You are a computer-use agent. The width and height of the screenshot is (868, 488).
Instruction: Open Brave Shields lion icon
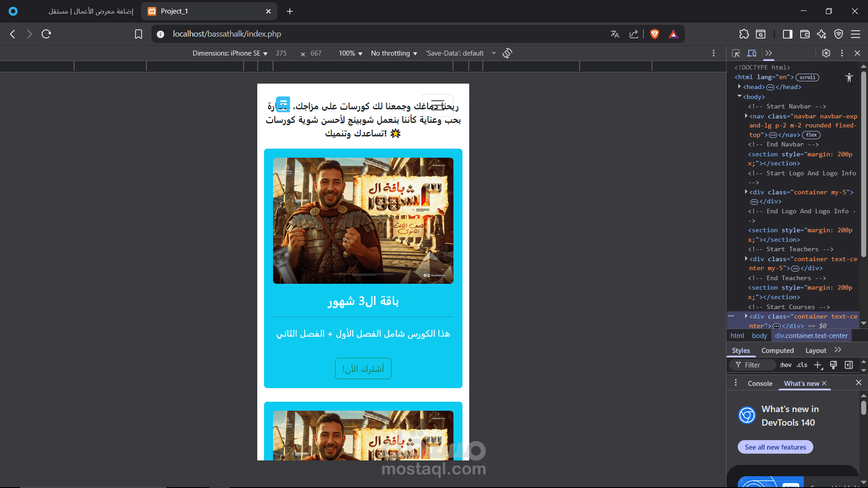[x=655, y=34]
